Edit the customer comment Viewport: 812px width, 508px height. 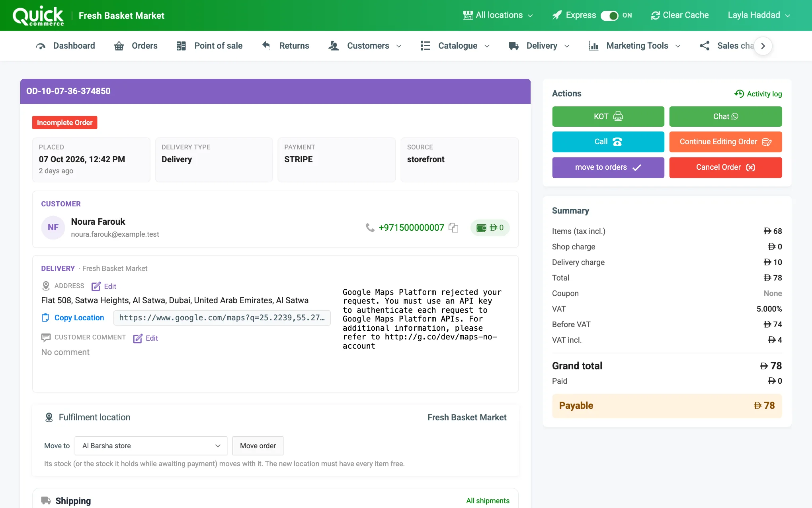coord(146,338)
